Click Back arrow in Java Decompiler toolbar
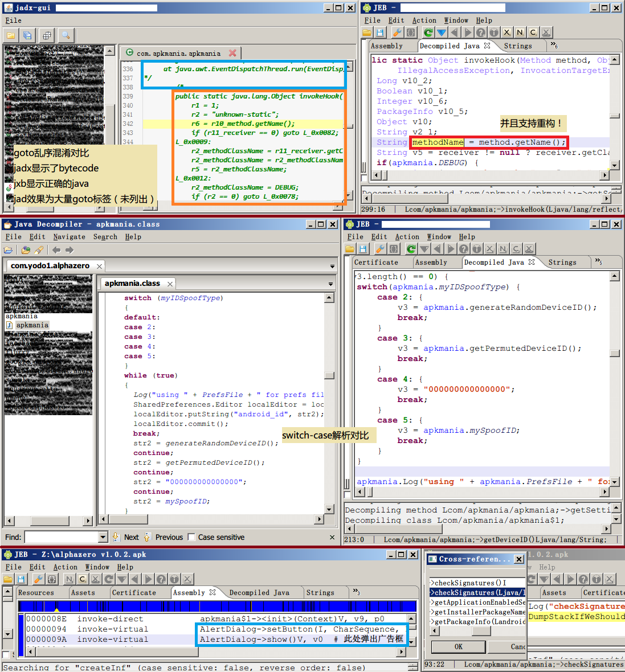Image resolution: width=625 pixels, height=672 pixels. 56,250
